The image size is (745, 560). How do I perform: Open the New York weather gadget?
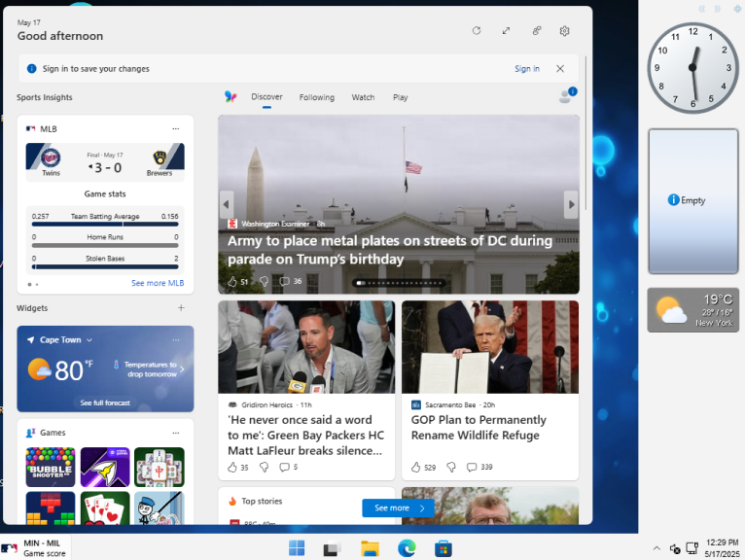coord(693,310)
